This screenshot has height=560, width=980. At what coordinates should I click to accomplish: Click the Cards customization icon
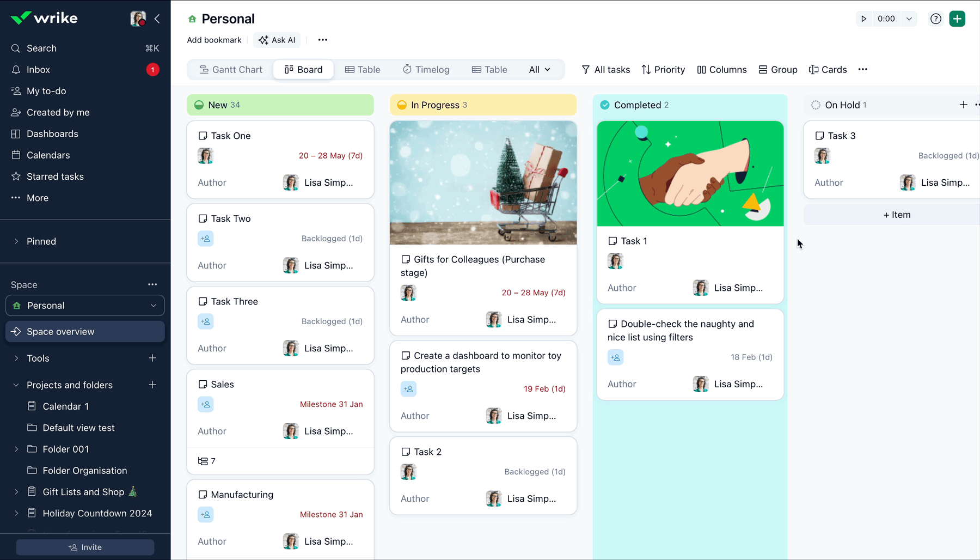813,69
